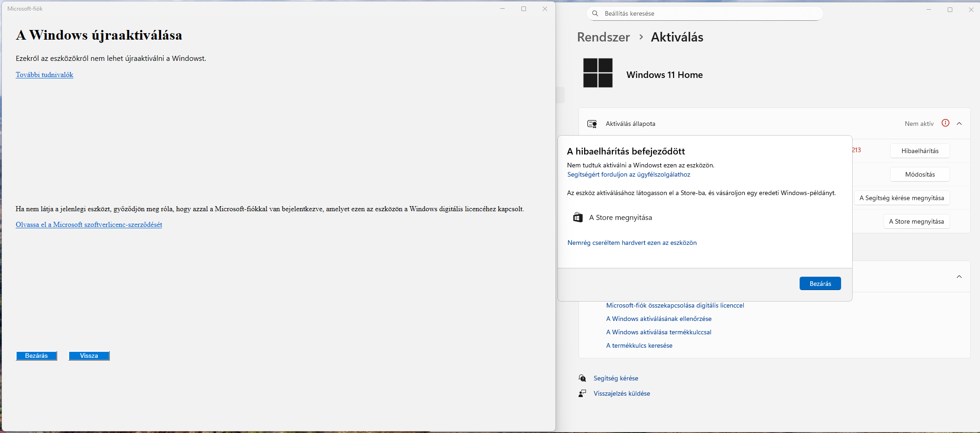Open A Windows aktiválásának ellenőrzése link
The image size is (980, 433).
coord(659,319)
